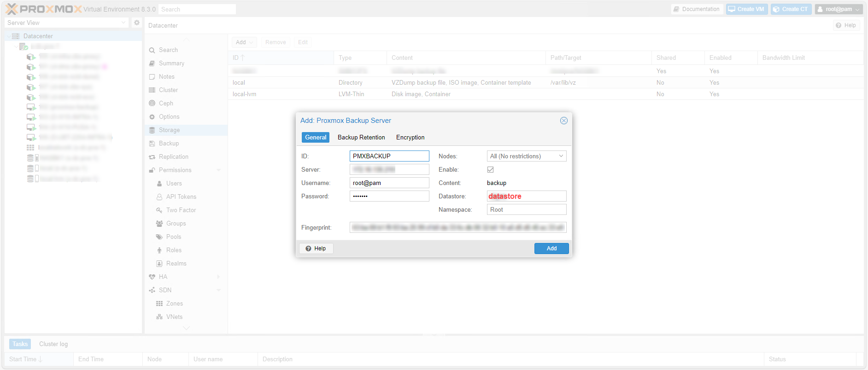
Task: Click the SDN icon
Action: pyautogui.click(x=152, y=290)
